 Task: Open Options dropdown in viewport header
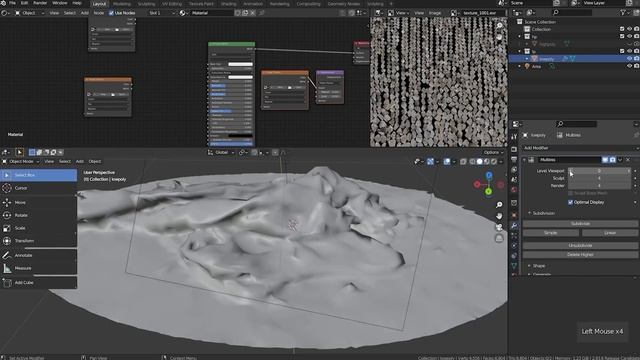[x=493, y=153]
